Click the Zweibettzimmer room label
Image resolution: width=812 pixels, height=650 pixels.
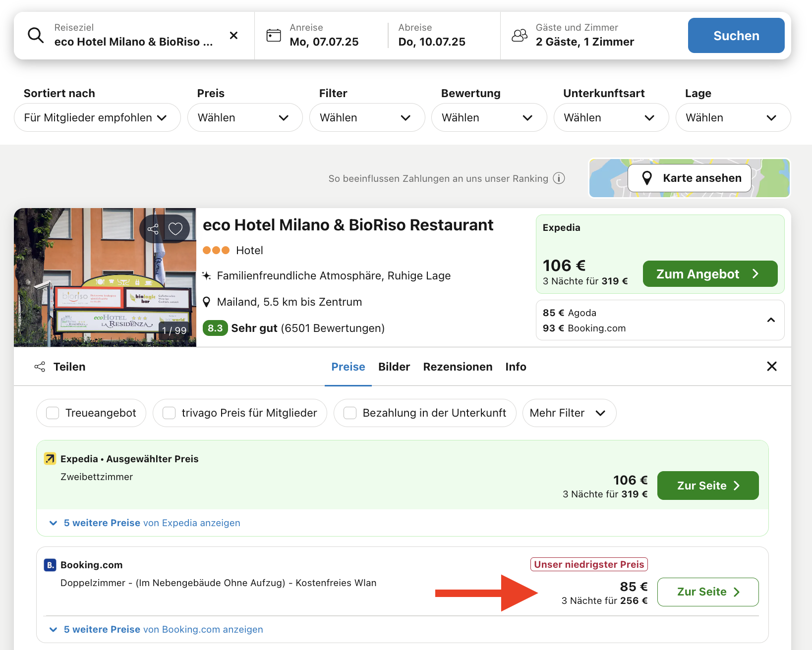[97, 477]
